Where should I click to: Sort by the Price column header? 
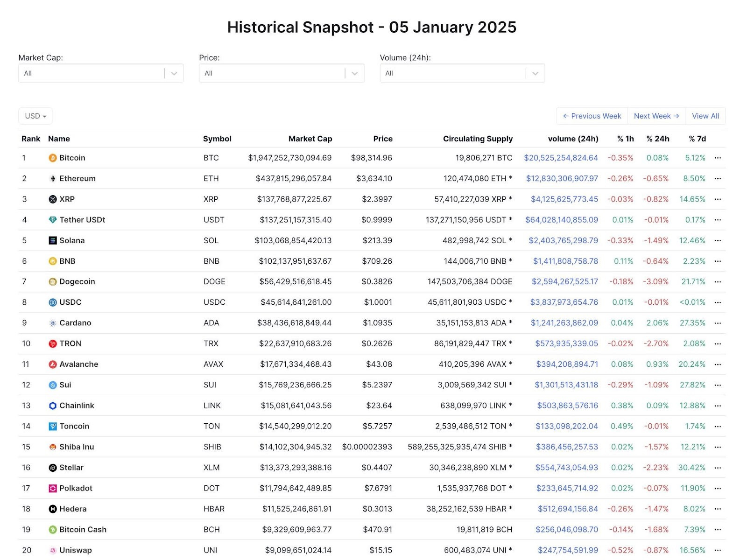coord(383,139)
